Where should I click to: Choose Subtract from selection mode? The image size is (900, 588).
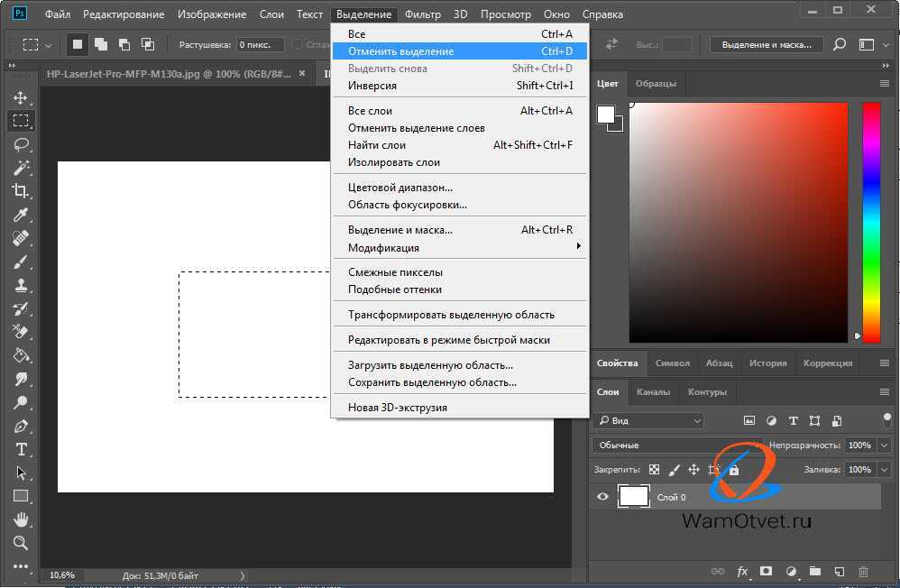tap(124, 44)
